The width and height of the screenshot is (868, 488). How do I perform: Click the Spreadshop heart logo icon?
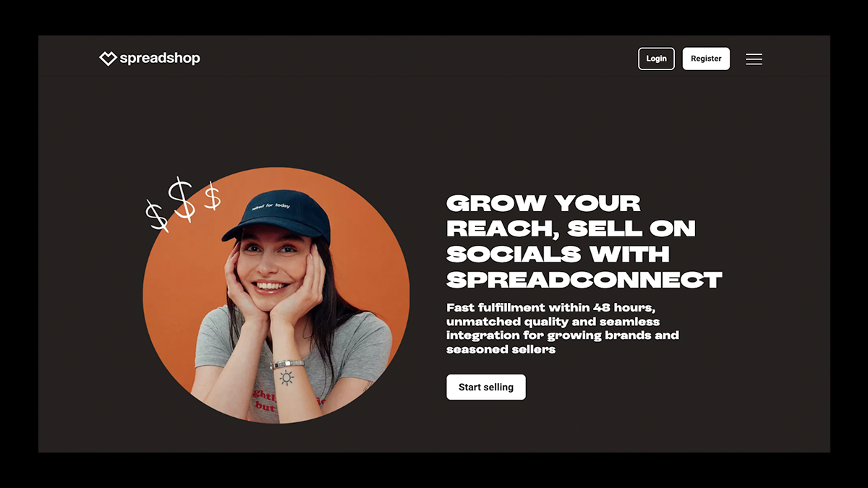pos(108,59)
